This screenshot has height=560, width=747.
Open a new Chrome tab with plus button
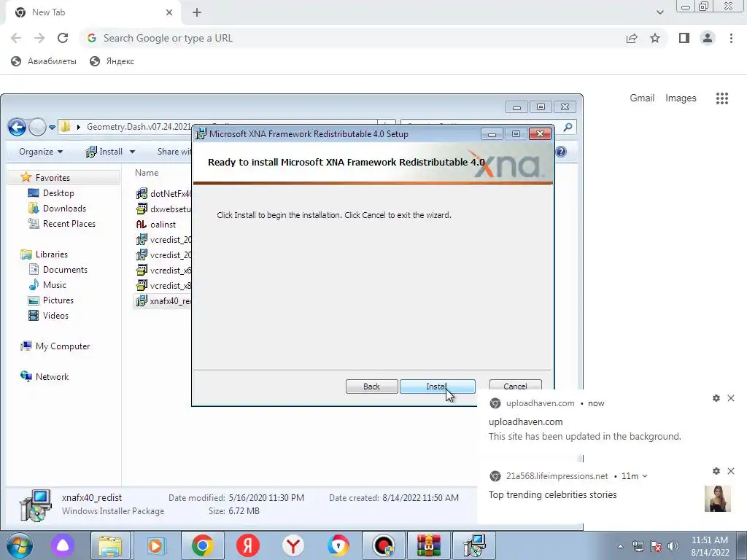(197, 12)
